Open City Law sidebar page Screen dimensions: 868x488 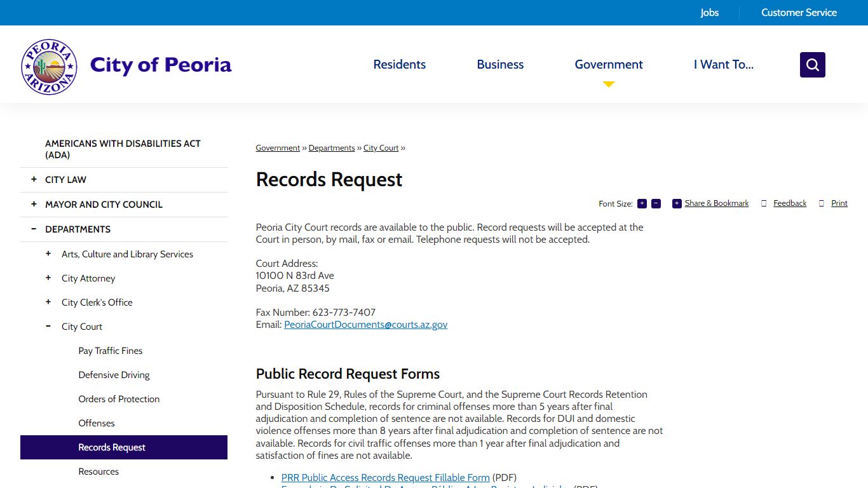(65, 180)
